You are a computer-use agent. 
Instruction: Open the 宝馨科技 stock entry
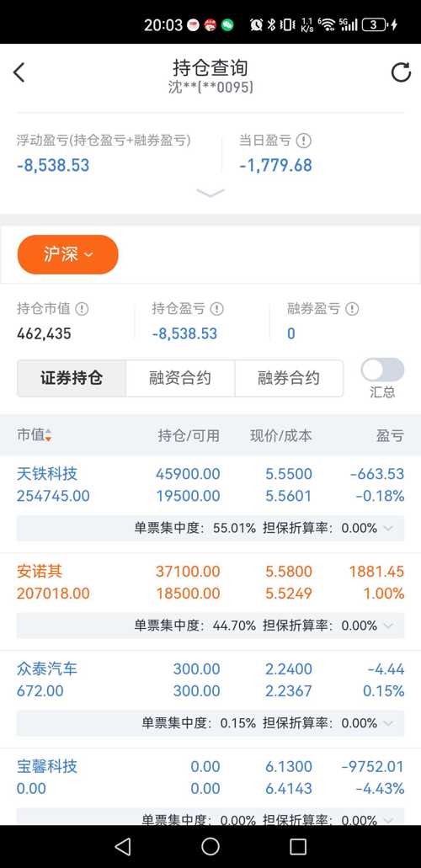[x=210, y=777]
